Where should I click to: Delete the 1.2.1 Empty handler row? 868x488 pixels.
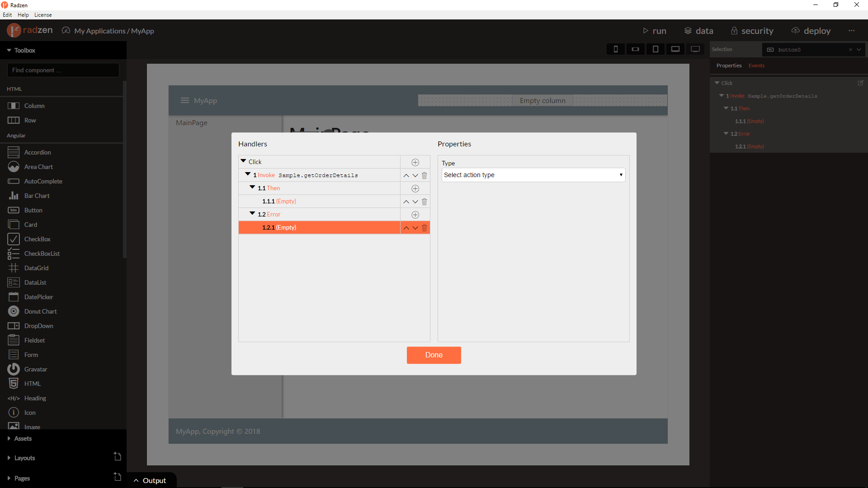(424, 228)
